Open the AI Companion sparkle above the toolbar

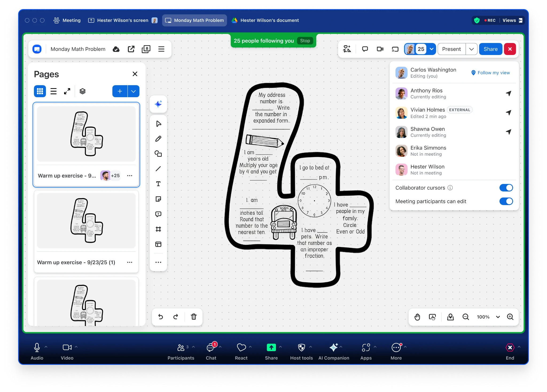[158, 104]
